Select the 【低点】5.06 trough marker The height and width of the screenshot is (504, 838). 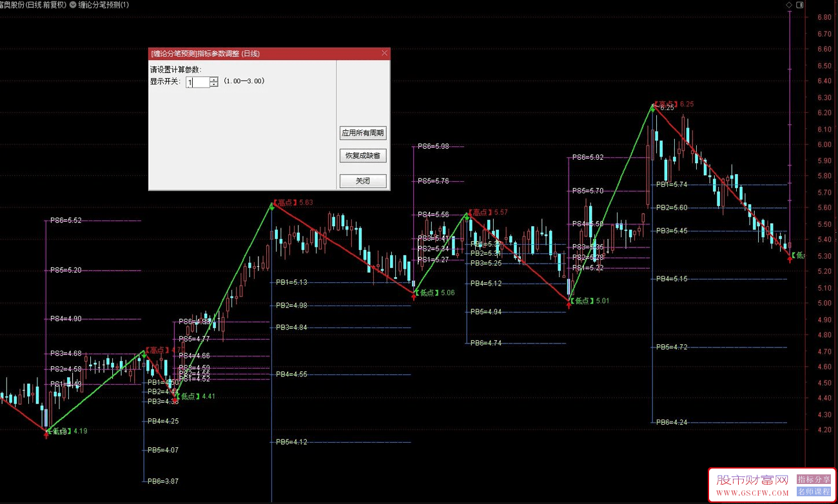[436, 293]
